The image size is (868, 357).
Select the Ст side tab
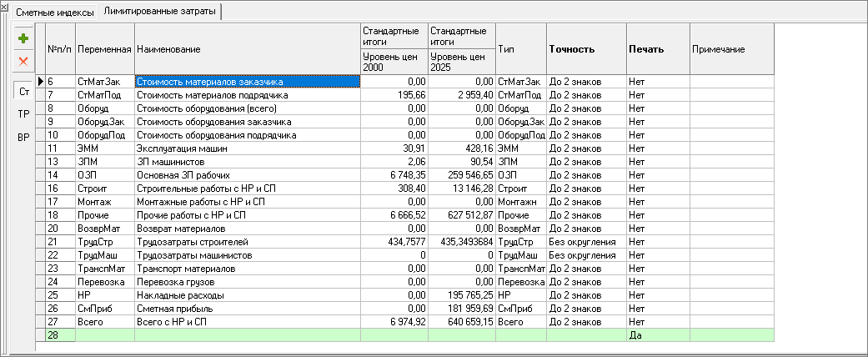23,92
